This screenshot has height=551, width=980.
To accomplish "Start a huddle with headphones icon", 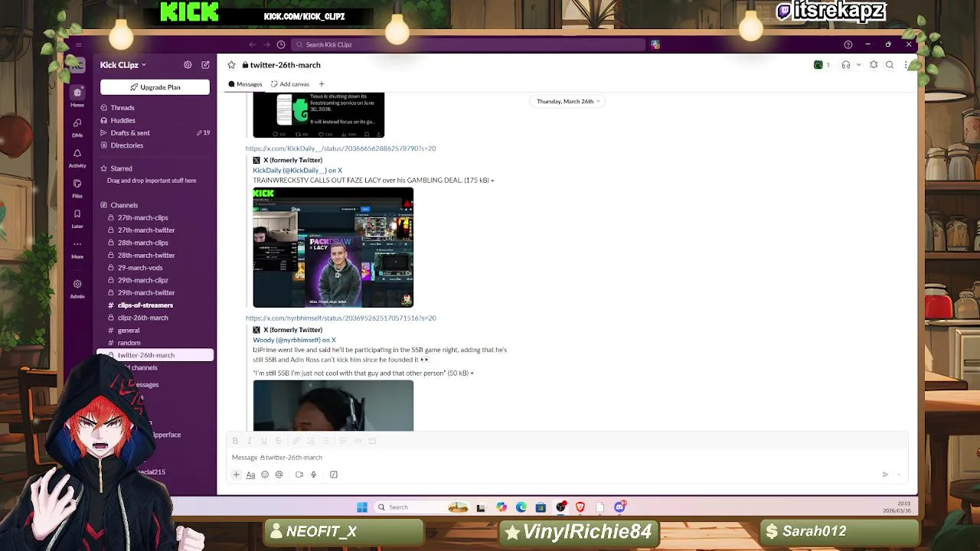I will pyautogui.click(x=846, y=65).
